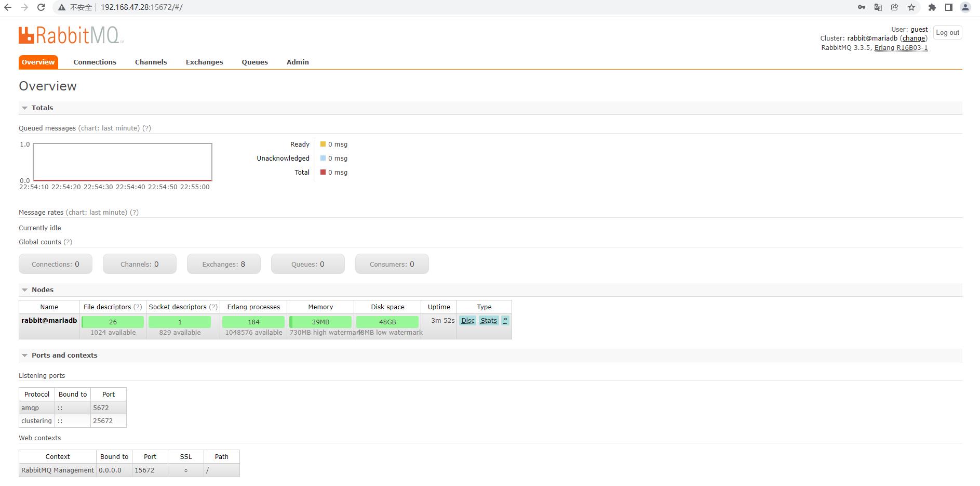Go to the Exchanges tab
Image resolution: width=980 pixels, height=486 pixels.
point(205,62)
